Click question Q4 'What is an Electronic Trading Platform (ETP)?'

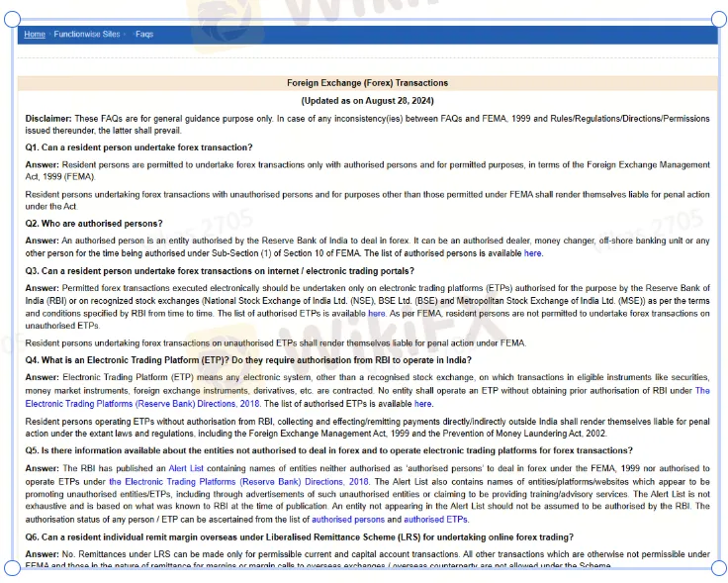[x=248, y=360]
